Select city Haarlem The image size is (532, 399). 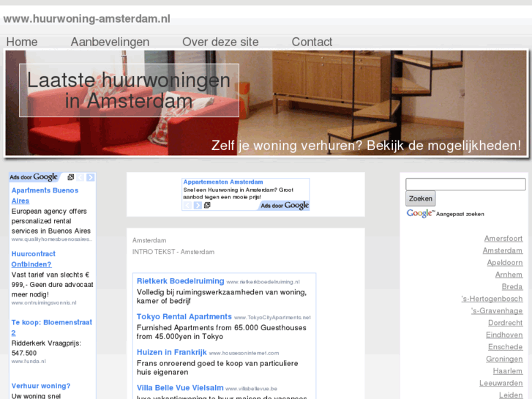point(508,371)
